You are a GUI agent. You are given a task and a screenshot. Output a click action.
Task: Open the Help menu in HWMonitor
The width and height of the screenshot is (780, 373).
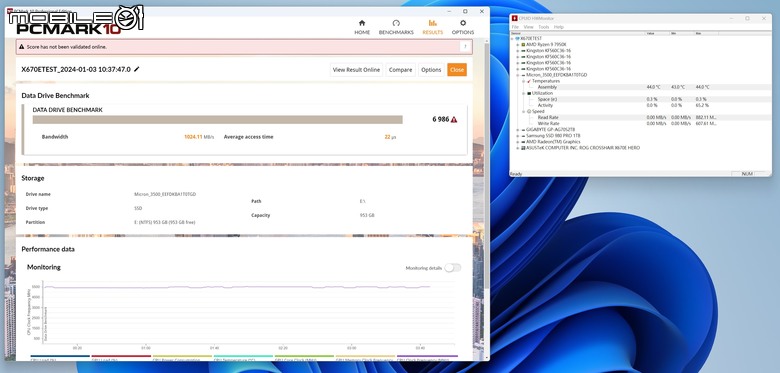[559, 27]
